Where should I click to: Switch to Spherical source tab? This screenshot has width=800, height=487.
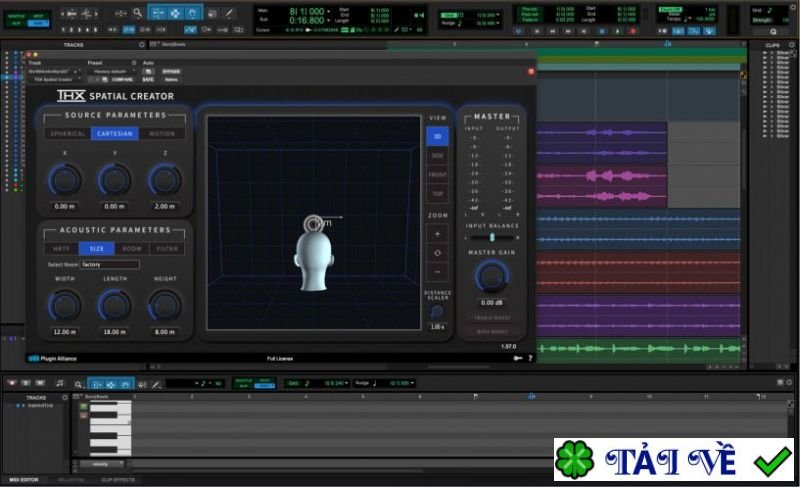point(67,133)
